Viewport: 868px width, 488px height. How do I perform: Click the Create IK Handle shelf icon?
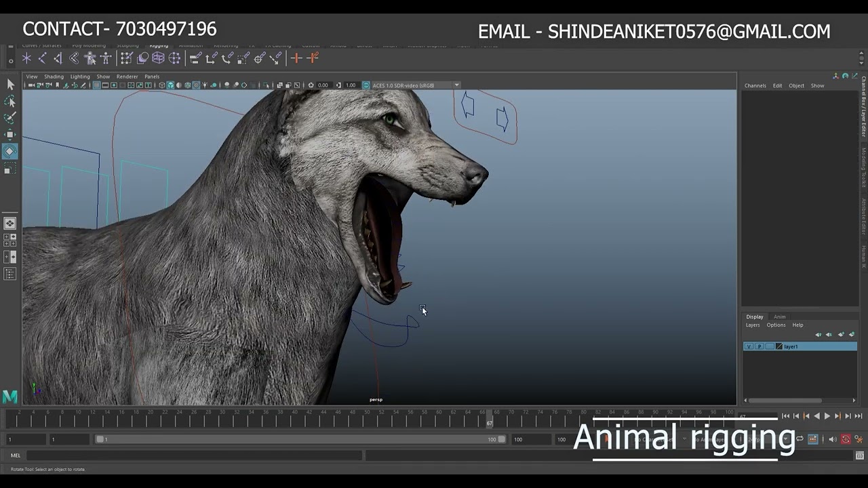click(x=58, y=58)
